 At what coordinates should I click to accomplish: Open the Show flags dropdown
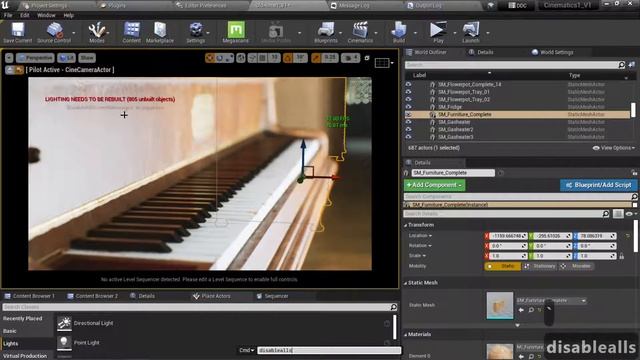pyautogui.click(x=87, y=58)
